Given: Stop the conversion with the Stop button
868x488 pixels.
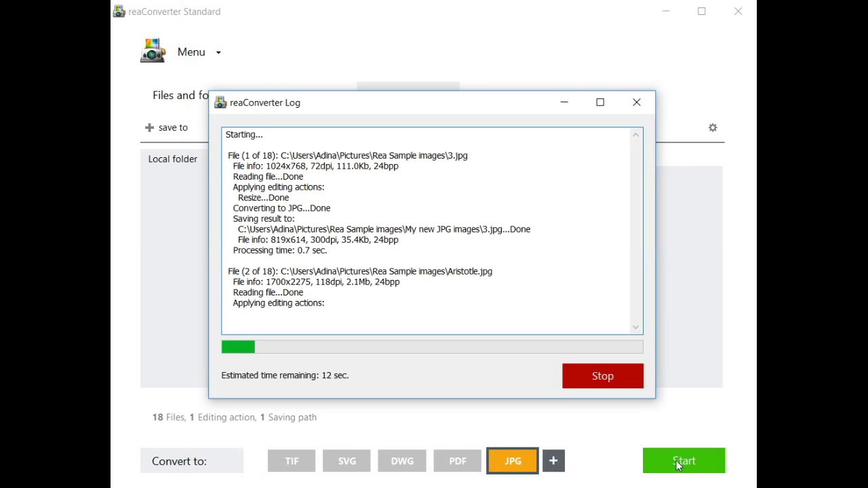Looking at the screenshot, I should (x=603, y=376).
